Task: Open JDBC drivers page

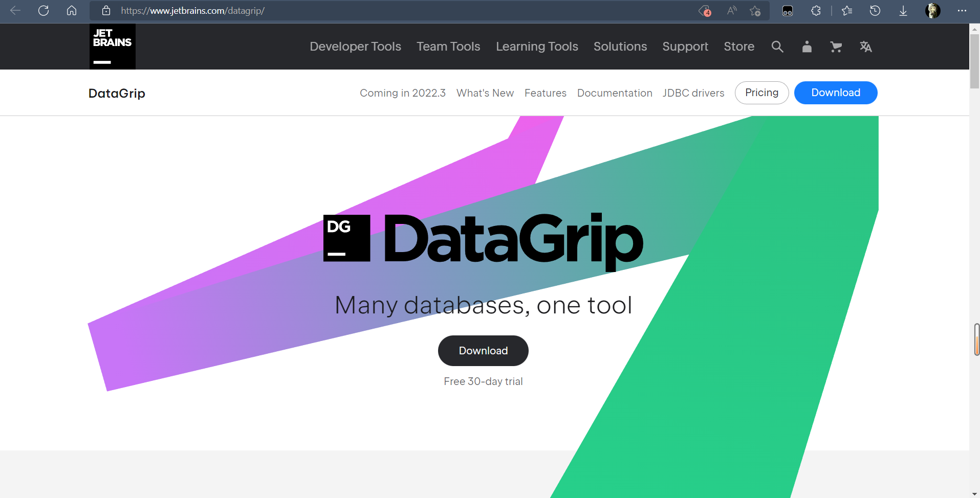Action: pos(693,93)
